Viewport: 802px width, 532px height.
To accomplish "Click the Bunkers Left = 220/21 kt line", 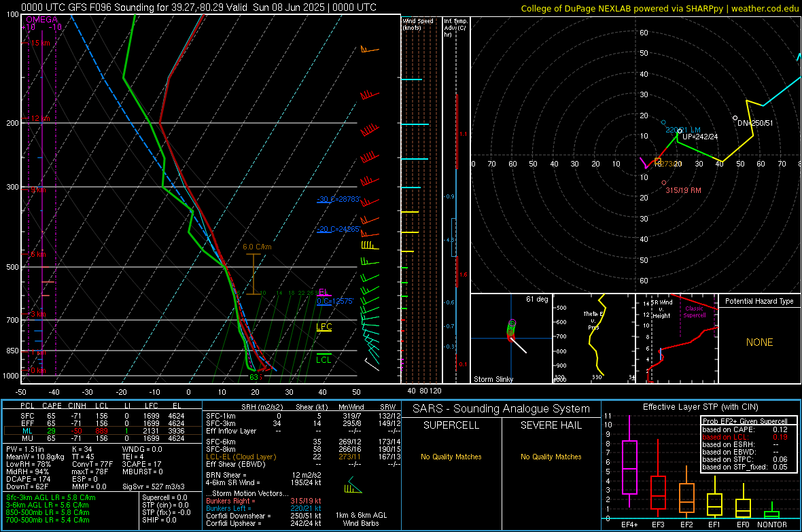I will point(264,508).
